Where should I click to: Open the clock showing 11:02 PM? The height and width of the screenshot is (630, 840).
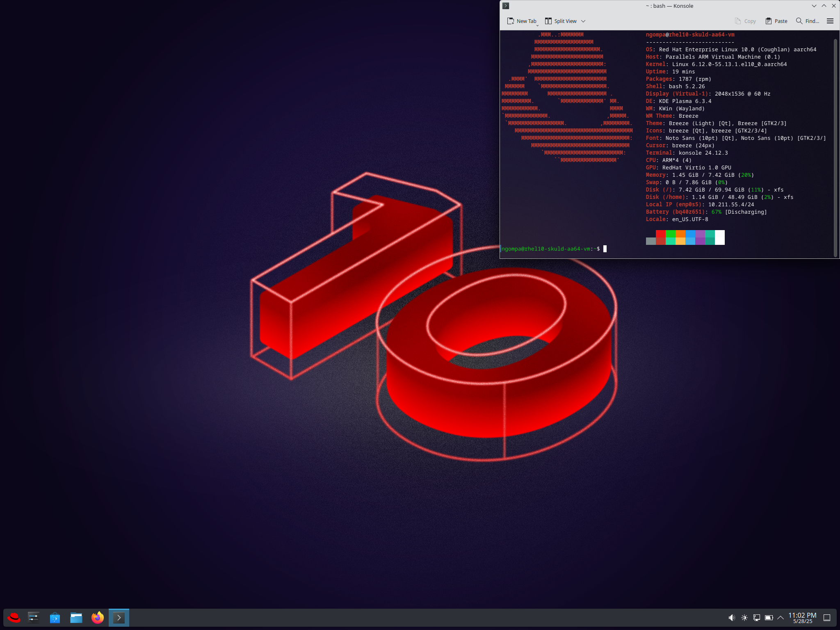[x=802, y=618]
